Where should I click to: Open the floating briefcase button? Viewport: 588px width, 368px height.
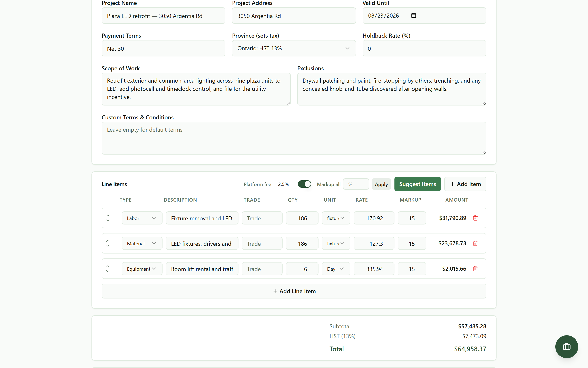point(566,347)
